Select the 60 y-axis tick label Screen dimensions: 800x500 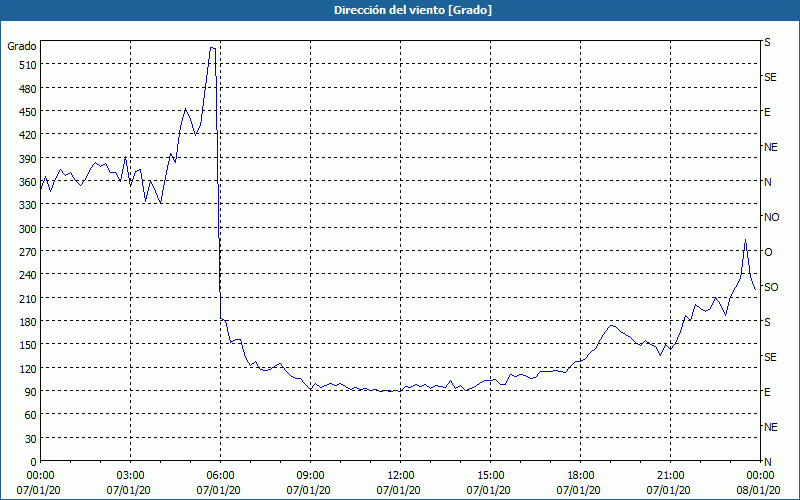click(31, 415)
